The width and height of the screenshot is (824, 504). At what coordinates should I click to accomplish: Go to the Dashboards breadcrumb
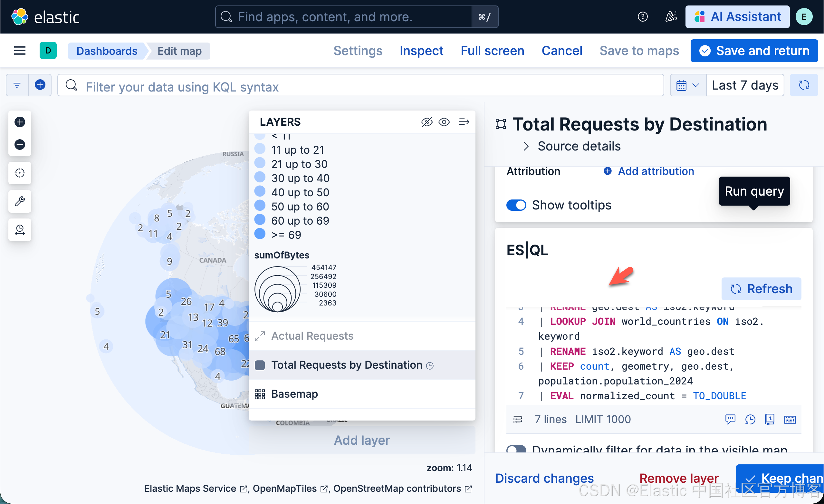coord(107,51)
